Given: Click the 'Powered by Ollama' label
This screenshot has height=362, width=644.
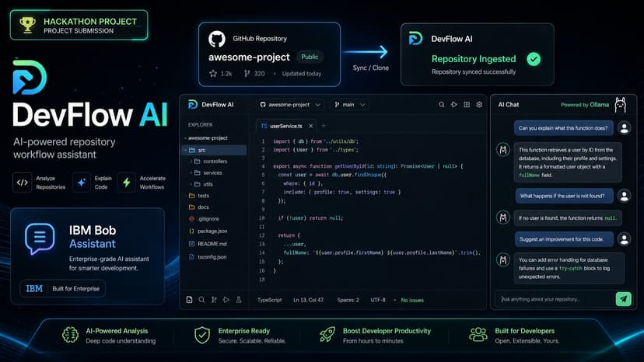Looking at the screenshot, I should pos(585,105).
